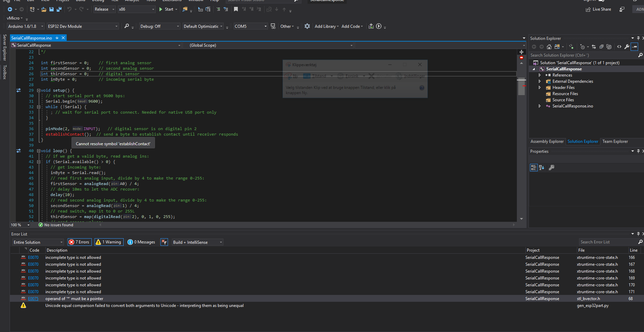The width and height of the screenshot is (644, 332).
Task: Click the comment selection lines icon
Action: click(x=218, y=9)
